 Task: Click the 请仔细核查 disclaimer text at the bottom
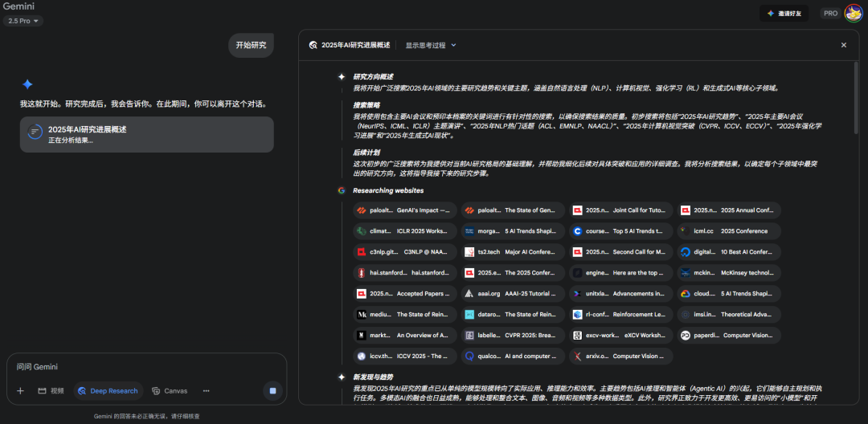point(185,416)
